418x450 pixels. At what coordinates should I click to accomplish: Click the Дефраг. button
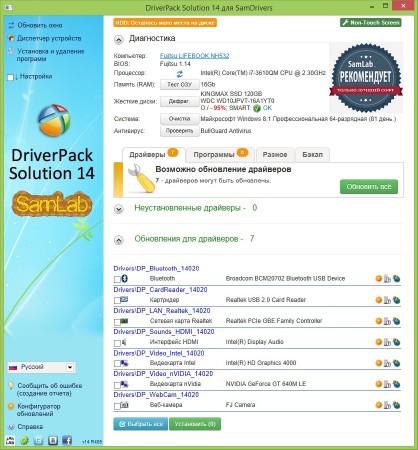[180, 101]
